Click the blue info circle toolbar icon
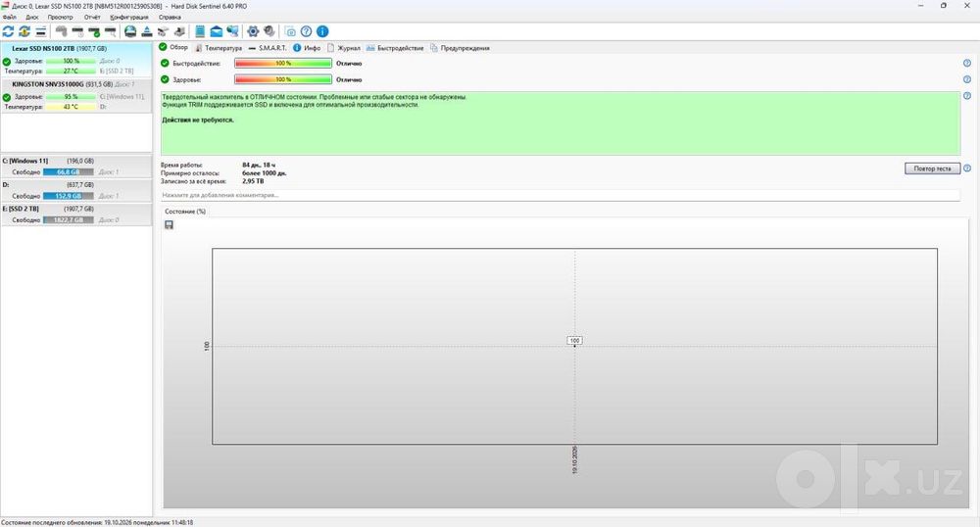 [322, 31]
